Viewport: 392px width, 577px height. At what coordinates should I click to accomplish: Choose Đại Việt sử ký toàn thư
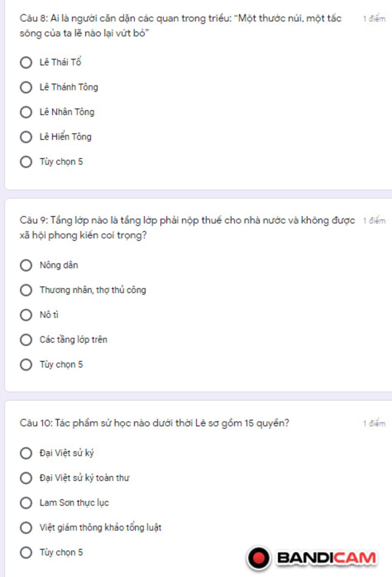(26, 478)
